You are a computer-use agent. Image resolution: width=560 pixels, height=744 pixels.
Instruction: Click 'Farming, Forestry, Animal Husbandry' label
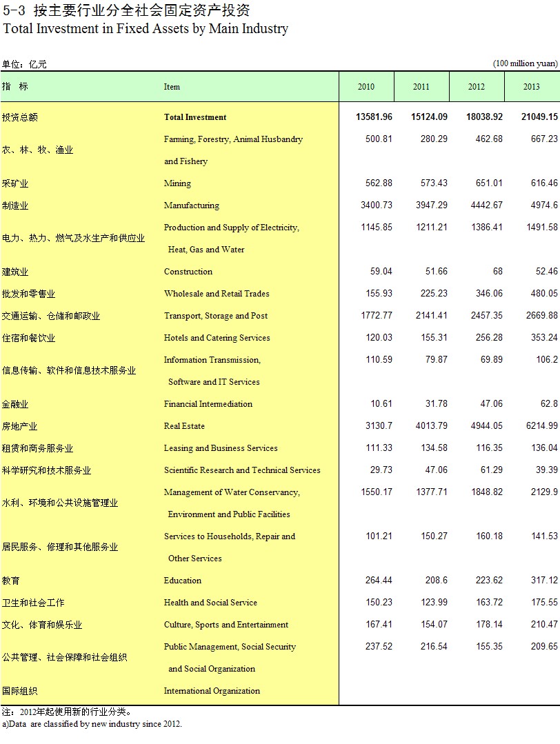coord(233,139)
